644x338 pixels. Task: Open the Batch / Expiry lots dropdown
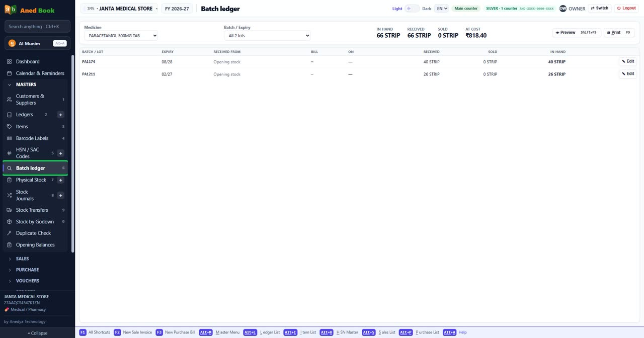pyautogui.click(x=267, y=36)
